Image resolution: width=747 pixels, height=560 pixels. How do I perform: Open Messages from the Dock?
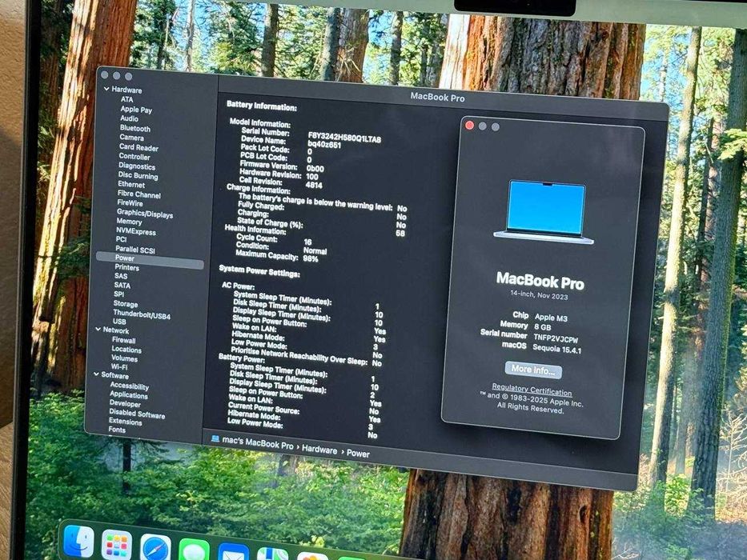[x=195, y=550]
